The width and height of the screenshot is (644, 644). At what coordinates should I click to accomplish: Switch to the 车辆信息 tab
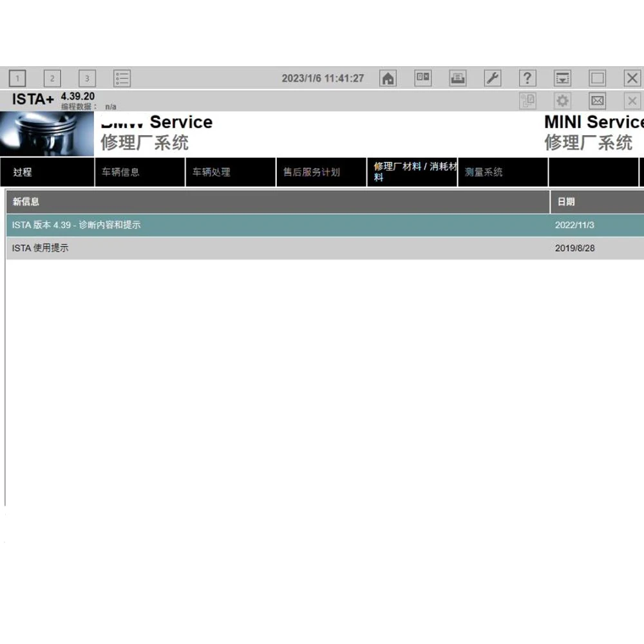point(140,172)
